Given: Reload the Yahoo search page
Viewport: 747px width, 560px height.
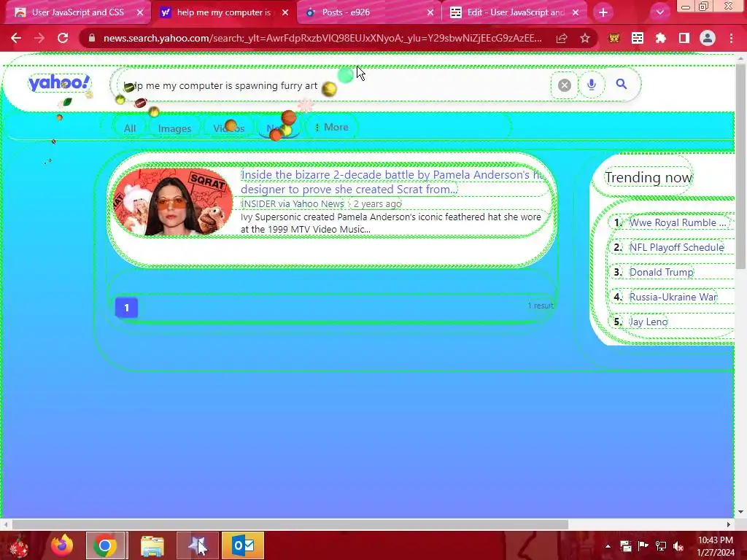Looking at the screenshot, I should coord(63,38).
